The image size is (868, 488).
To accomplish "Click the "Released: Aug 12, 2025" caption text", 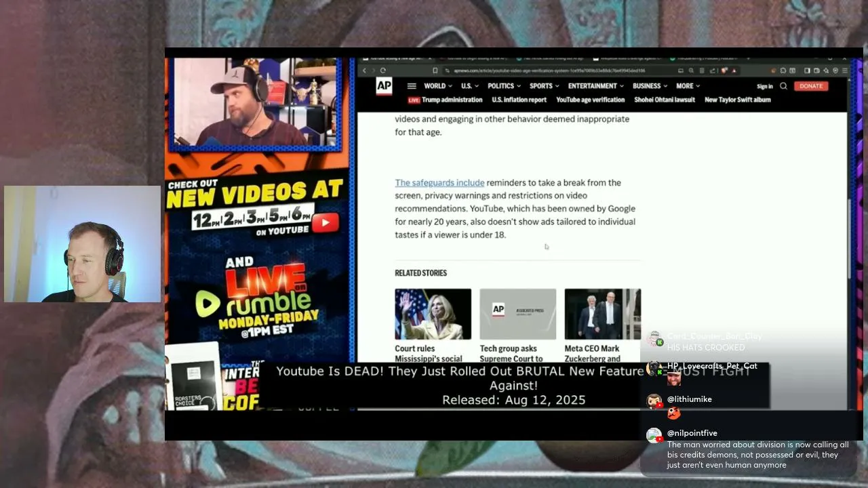I will point(513,400).
